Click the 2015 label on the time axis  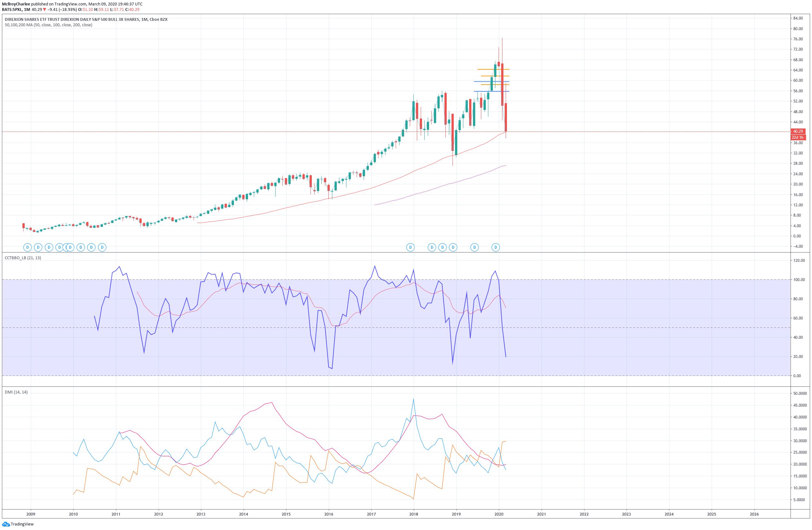coord(286,514)
